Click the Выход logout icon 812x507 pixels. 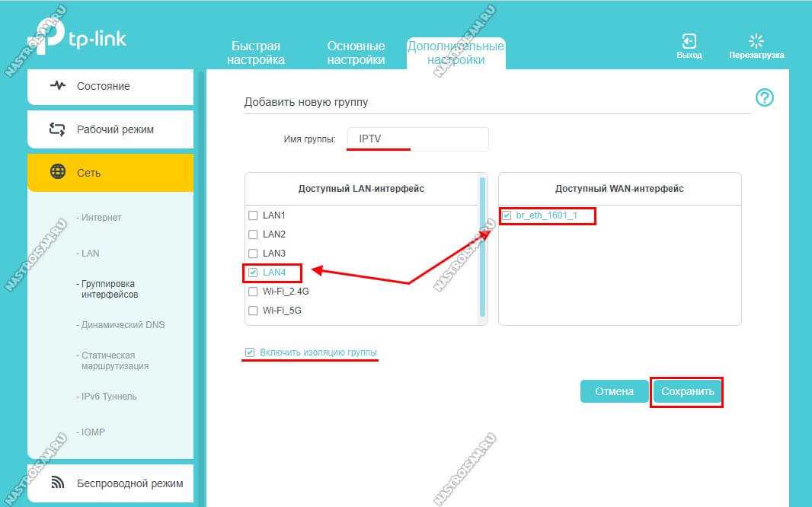click(689, 41)
